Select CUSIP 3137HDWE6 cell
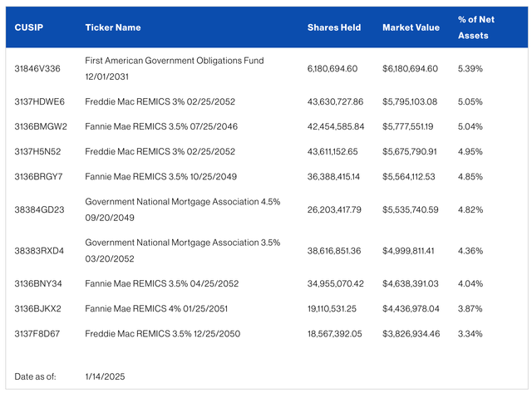 pyautogui.click(x=39, y=101)
